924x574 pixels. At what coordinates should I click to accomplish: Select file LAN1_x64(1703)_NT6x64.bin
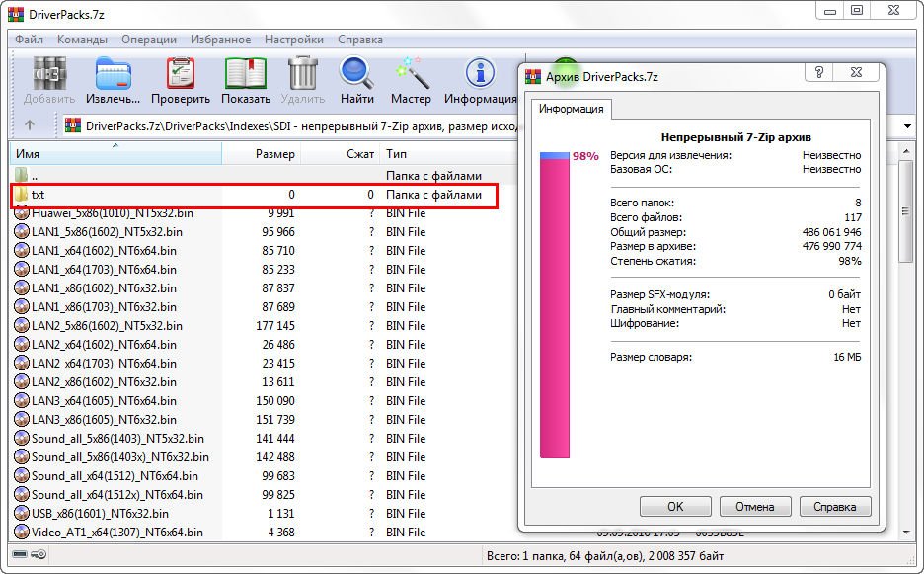click(104, 270)
